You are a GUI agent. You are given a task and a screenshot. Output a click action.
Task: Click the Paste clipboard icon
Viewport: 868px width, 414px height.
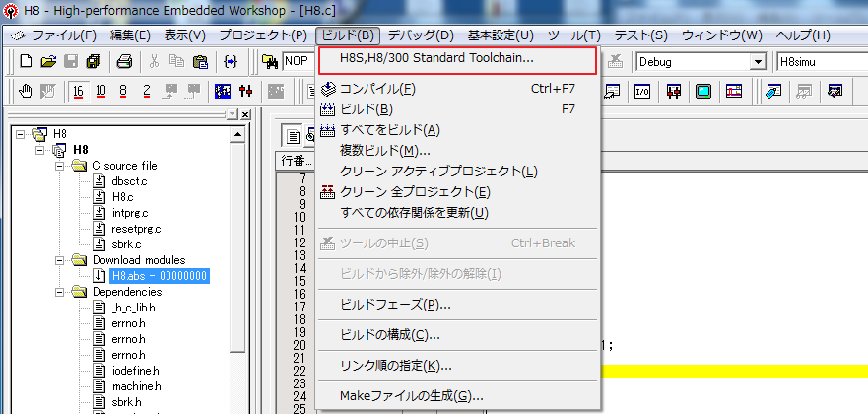tap(200, 61)
